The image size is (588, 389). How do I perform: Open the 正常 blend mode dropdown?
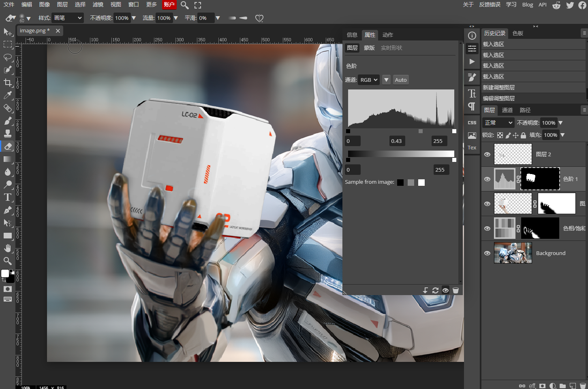(498, 123)
